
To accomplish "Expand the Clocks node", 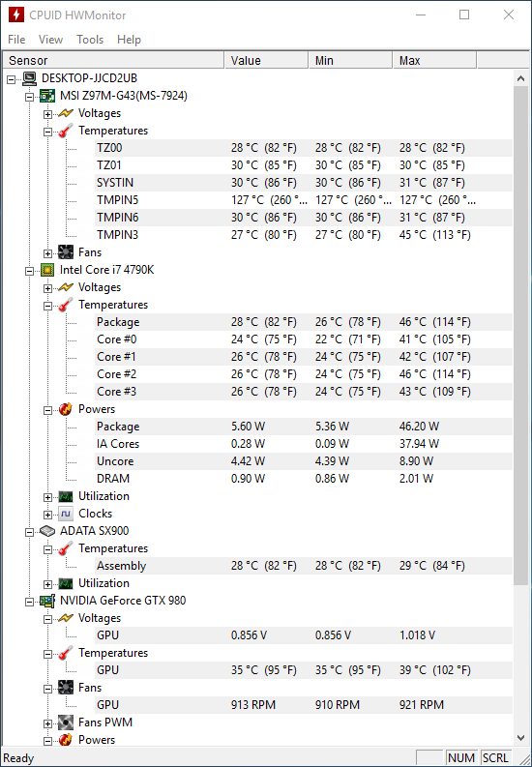I will click(47, 515).
